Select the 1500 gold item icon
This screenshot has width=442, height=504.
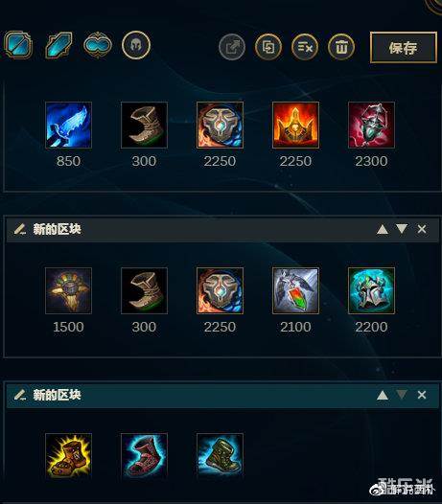point(68,290)
